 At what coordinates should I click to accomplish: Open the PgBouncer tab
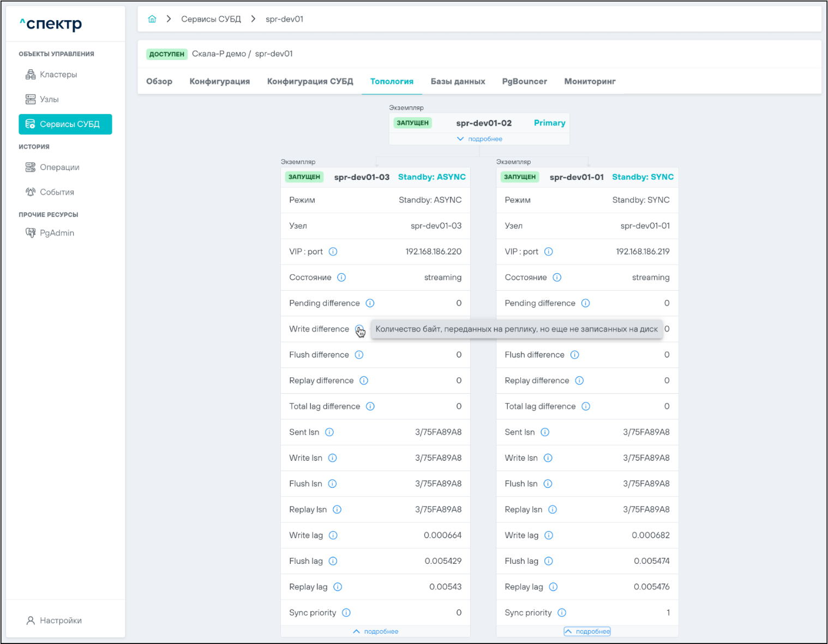pyautogui.click(x=524, y=81)
